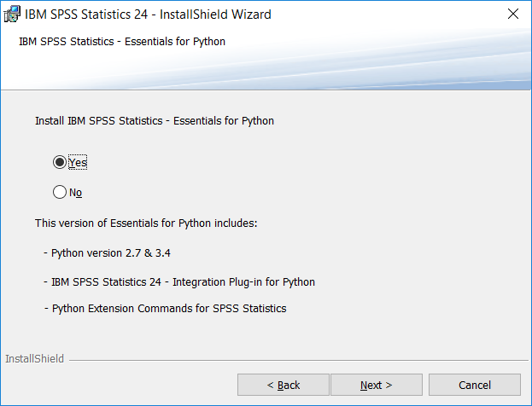
Task: Click the window title "IBM SPSS Statistics 24" text
Action: [86, 14]
